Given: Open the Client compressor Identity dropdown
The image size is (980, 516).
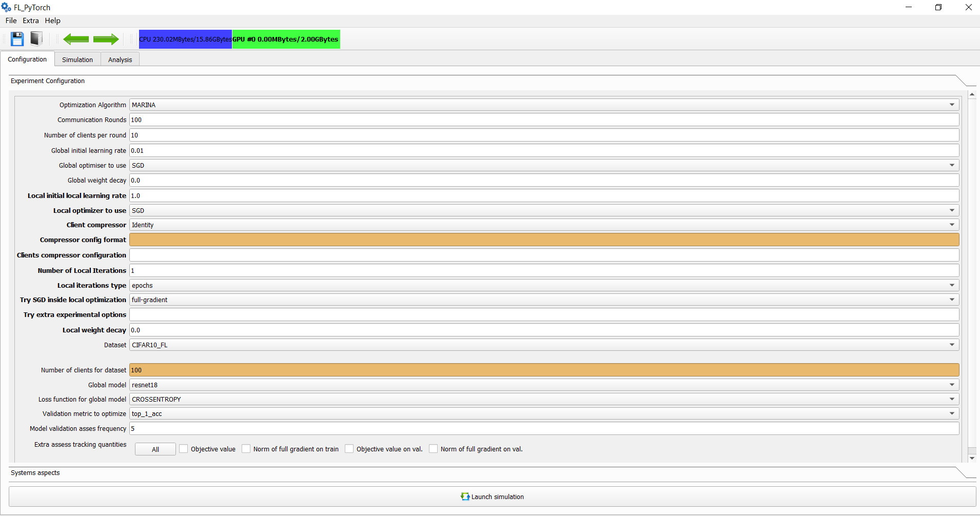Looking at the screenshot, I should (x=544, y=225).
